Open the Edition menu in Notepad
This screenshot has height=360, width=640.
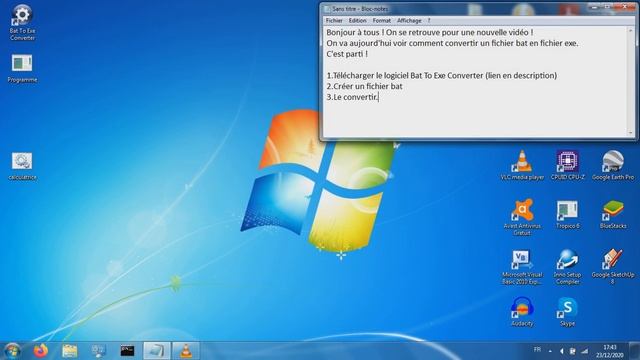pos(357,20)
